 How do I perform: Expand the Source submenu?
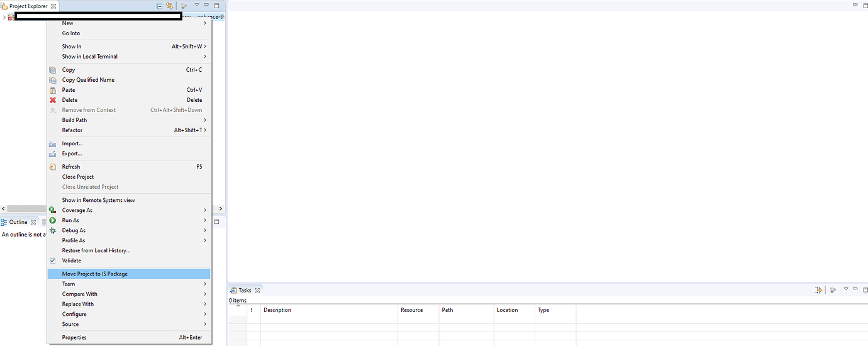pos(129,324)
